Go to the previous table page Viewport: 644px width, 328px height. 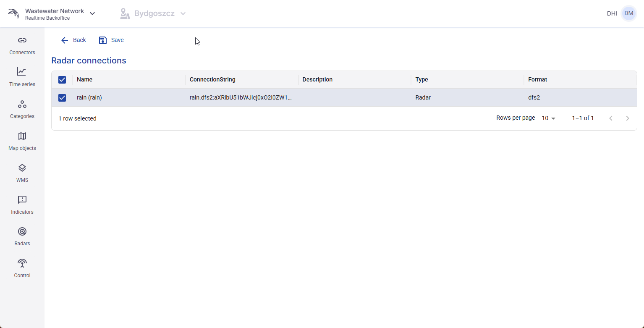pos(611,118)
